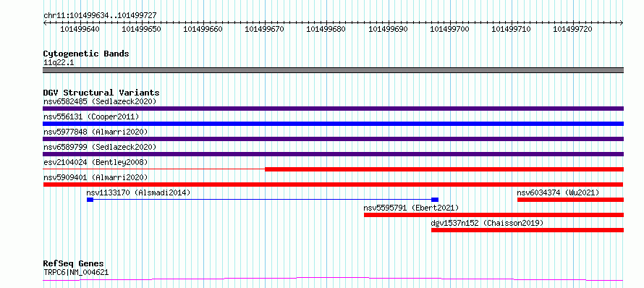Click the nsv1133170 (Alsmadi2014) label
Screen dimensions: 644x288
click(138, 192)
